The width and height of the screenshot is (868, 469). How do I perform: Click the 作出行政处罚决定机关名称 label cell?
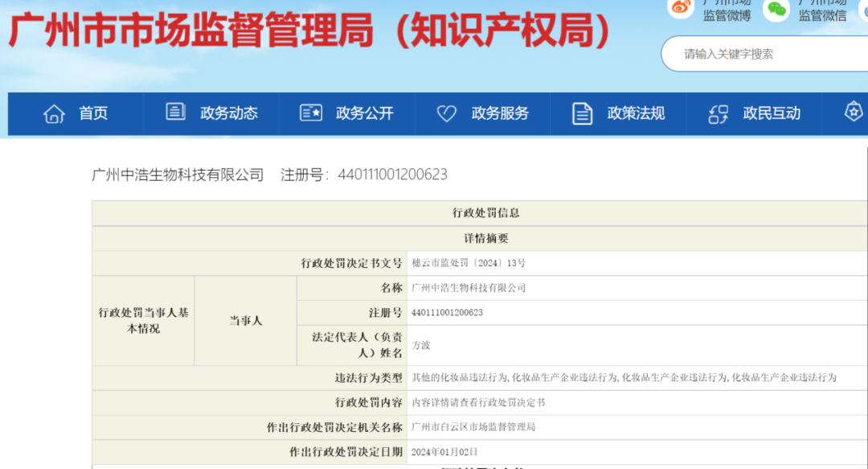[250, 427]
